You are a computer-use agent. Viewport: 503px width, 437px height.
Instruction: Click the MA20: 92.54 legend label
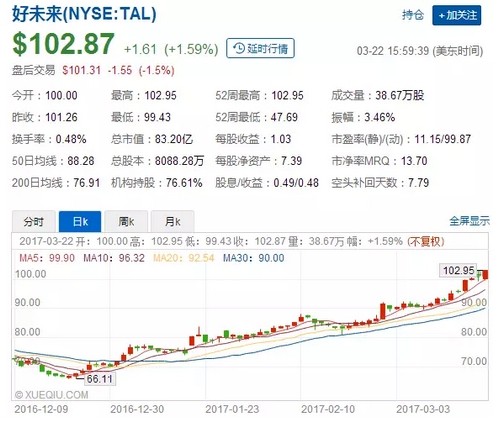(x=184, y=258)
